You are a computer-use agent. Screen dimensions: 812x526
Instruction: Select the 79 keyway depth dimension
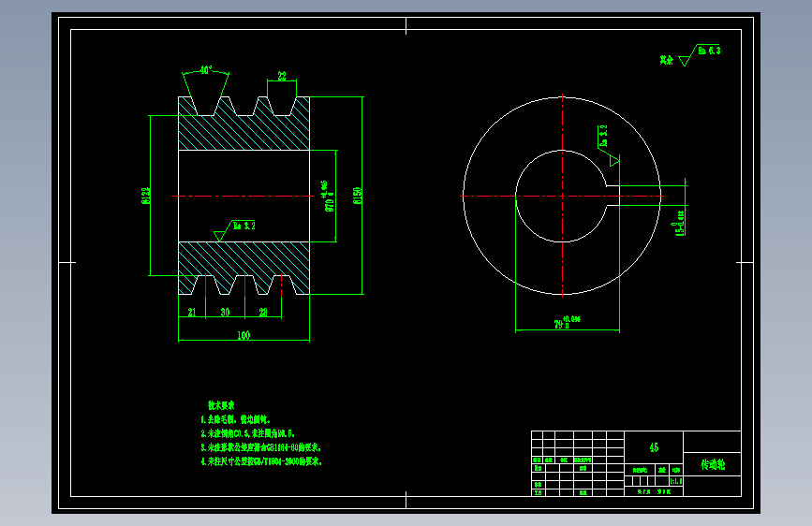pyautogui.click(x=567, y=323)
